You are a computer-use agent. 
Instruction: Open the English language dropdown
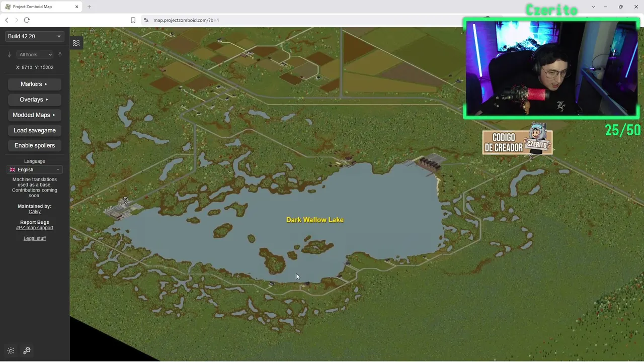click(35, 169)
